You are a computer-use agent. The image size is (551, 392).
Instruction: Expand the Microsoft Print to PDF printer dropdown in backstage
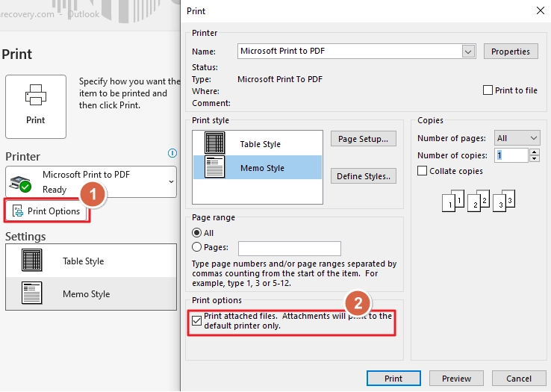171,181
